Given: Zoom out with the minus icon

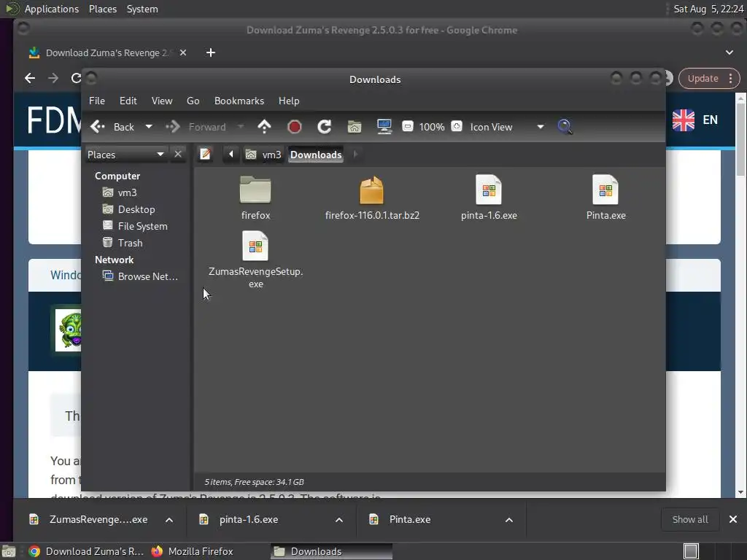Looking at the screenshot, I should pos(407,126).
